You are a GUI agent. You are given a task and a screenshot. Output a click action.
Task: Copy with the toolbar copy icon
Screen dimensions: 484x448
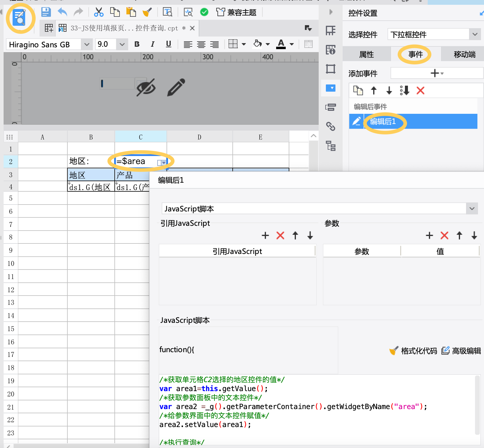point(115,12)
